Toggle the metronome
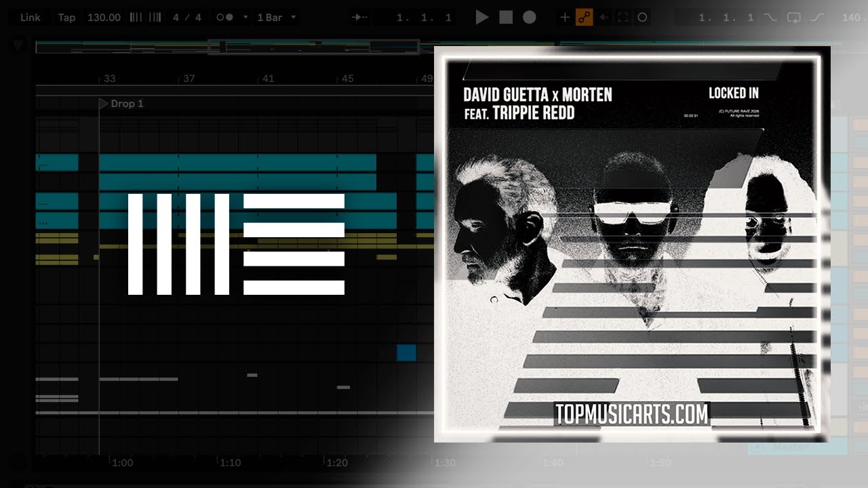Image resolution: width=868 pixels, height=488 pixels. [224, 18]
